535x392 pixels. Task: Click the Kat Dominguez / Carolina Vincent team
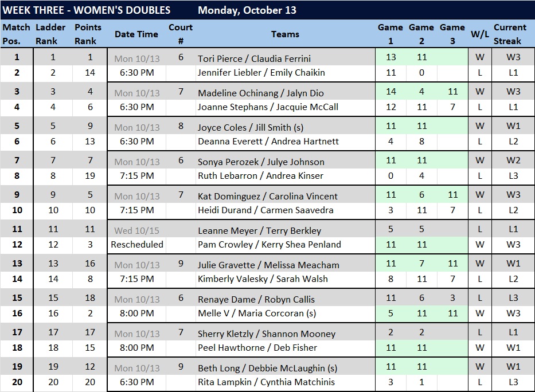coord(268,196)
